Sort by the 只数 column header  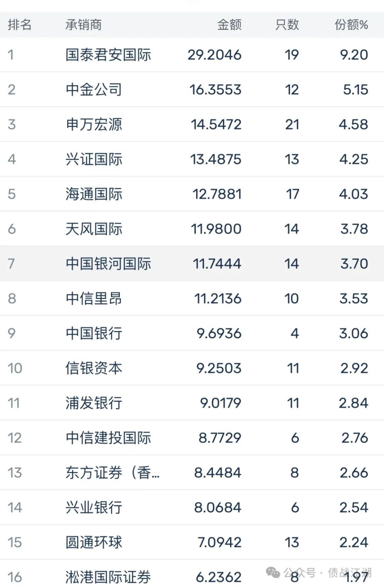point(287,25)
